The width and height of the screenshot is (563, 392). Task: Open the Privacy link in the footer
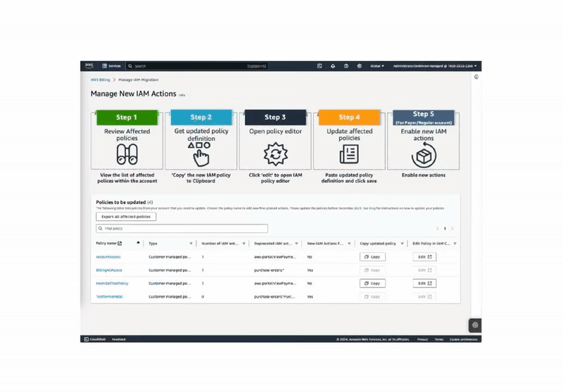pos(423,339)
